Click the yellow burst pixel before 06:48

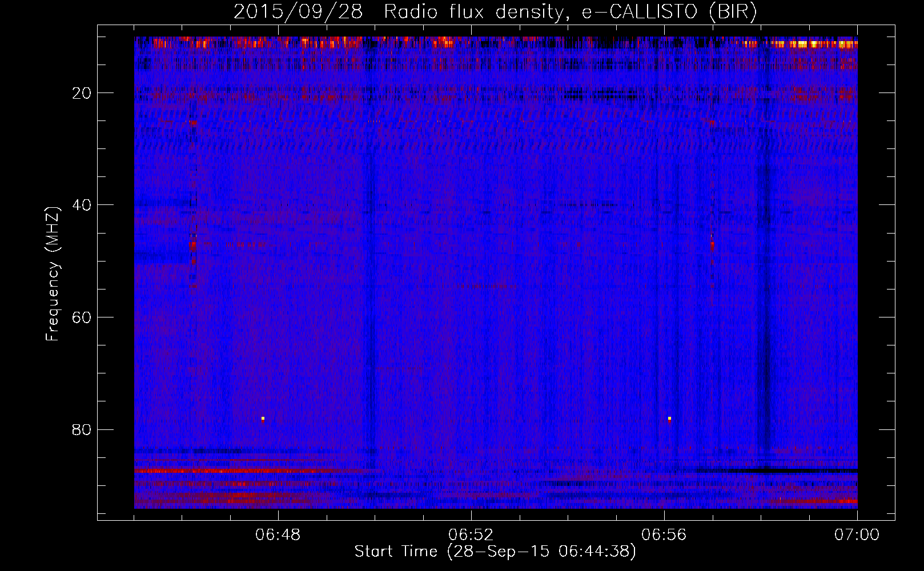[x=263, y=419]
